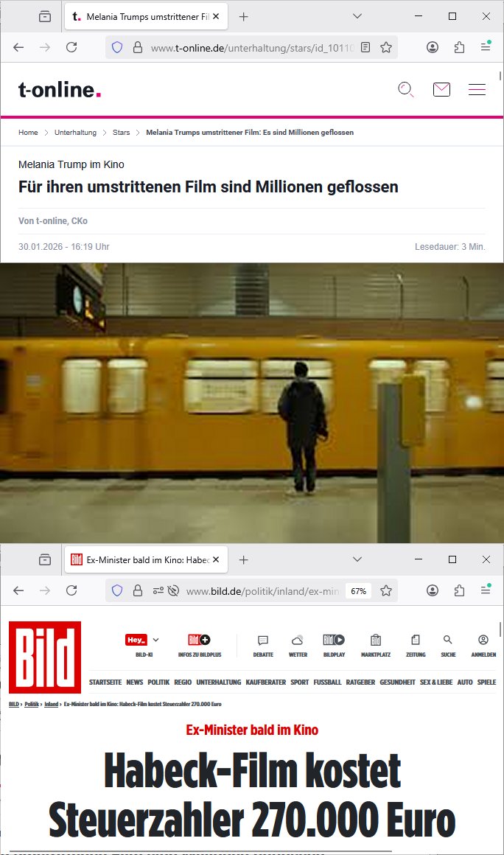Open the t-online hamburger menu
The width and height of the screenshot is (504, 855).
tap(477, 89)
